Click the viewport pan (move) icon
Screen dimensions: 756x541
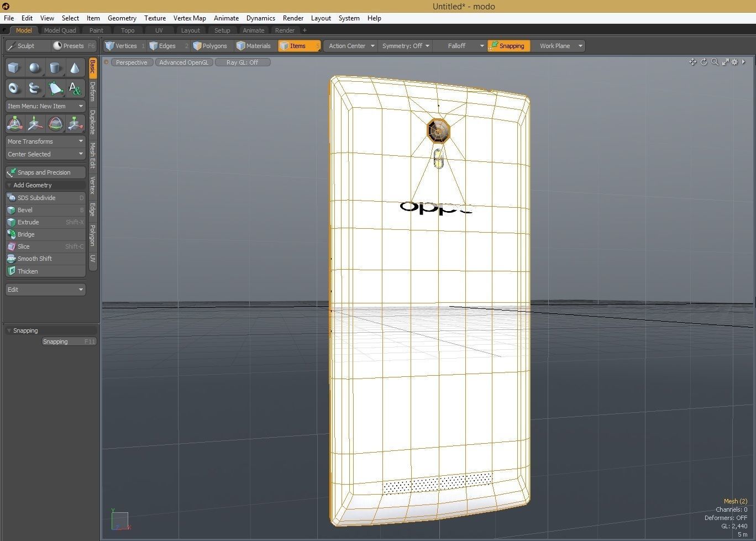(x=692, y=62)
